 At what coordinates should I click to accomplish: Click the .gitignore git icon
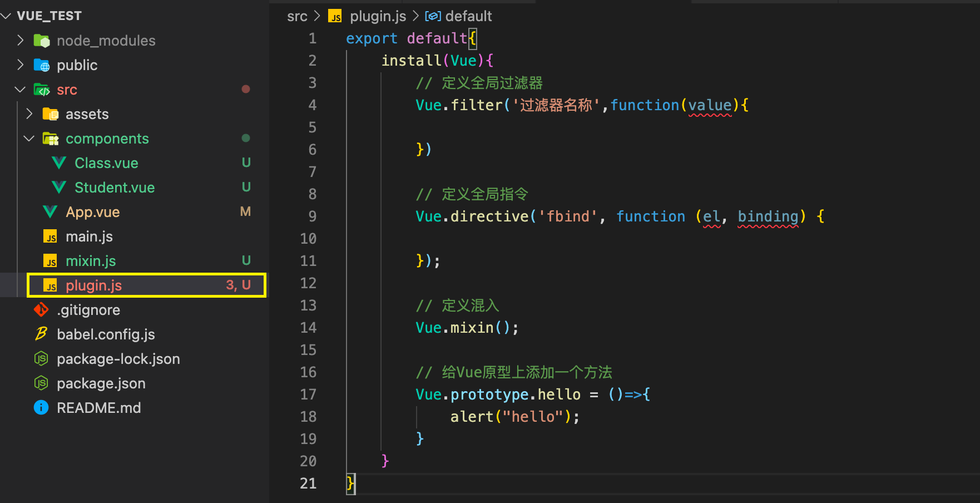tap(41, 309)
